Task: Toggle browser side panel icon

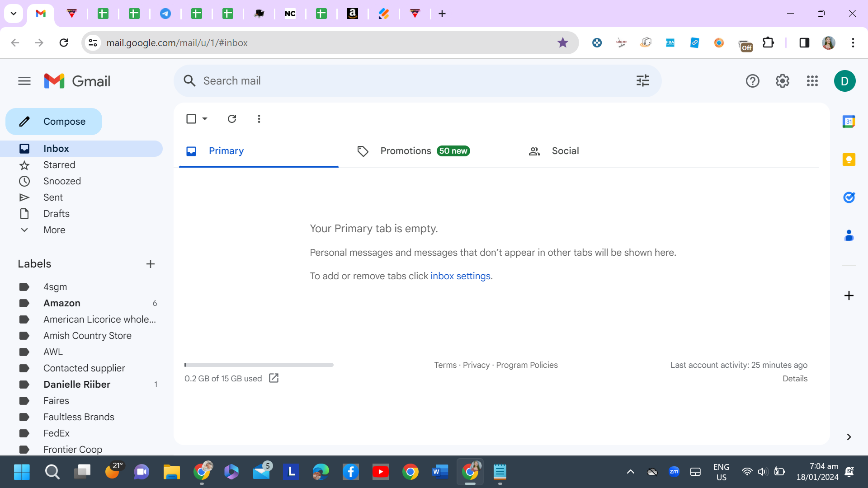Action: [x=804, y=43]
